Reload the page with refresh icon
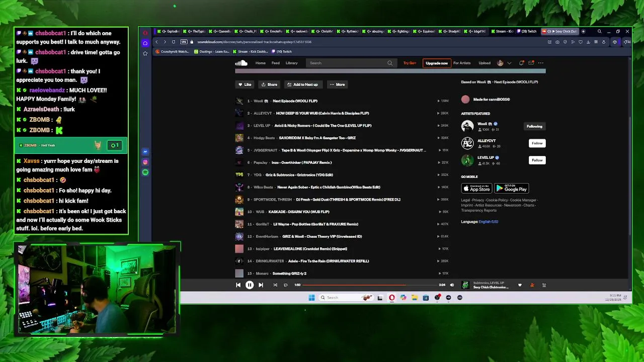Image resolution: width=644 pixels, height=362 pixels. [174, 42]
